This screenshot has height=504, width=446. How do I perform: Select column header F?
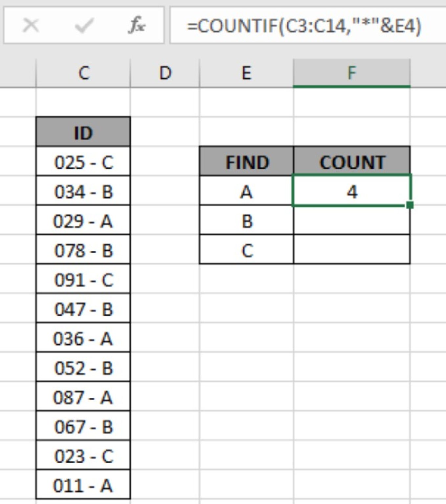pyautogui.click(x=352, y=73)
